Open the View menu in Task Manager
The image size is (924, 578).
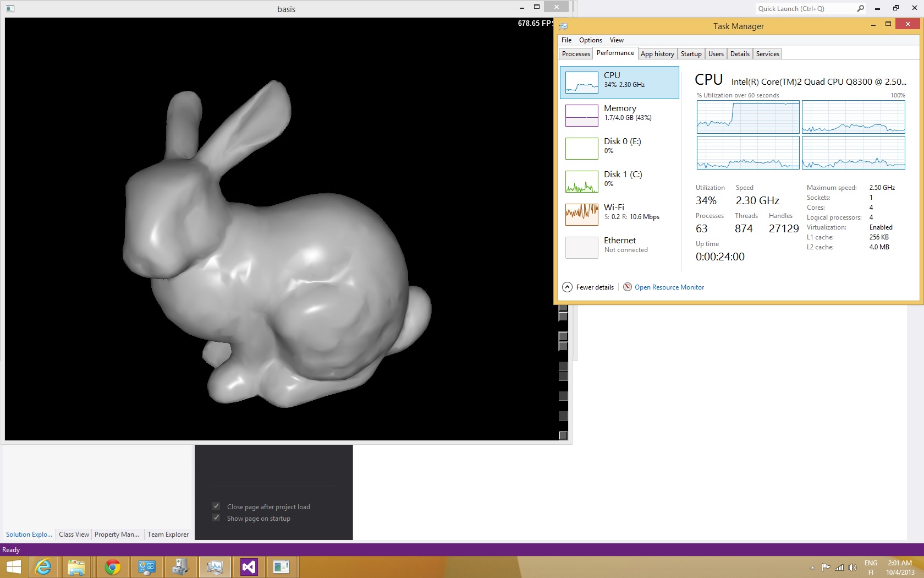click(617, 40)
